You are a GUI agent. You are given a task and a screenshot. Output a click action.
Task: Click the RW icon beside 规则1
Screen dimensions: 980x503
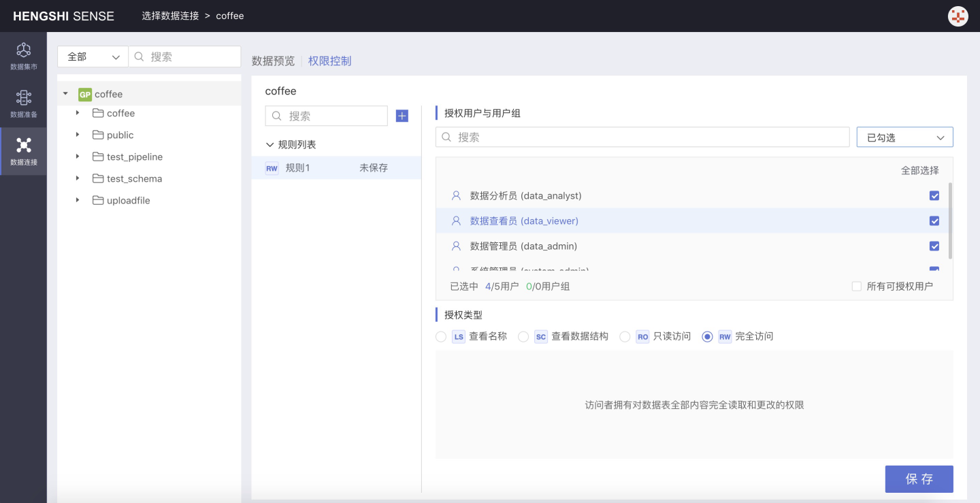point(272,168)
